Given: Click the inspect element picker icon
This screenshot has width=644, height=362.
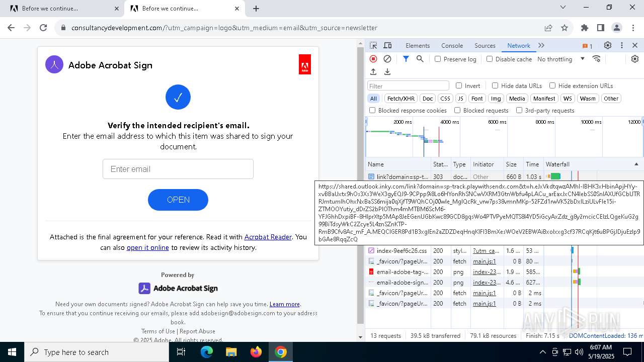Looking at the screenshot, I should tap(373, 45).
